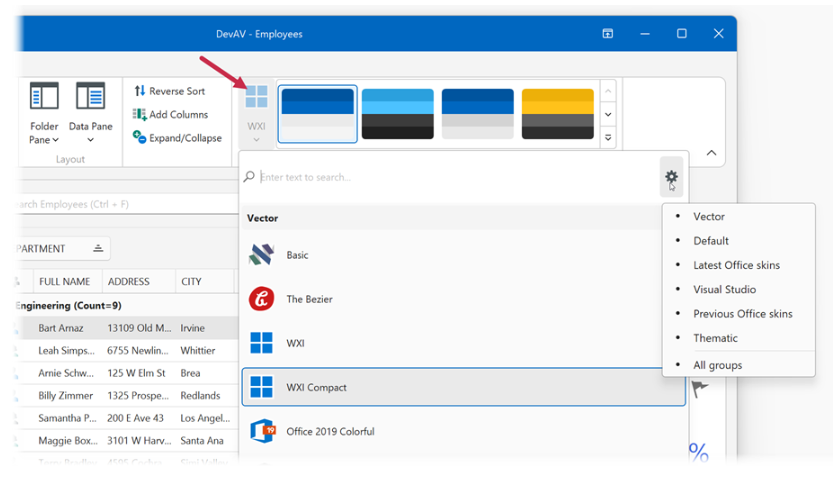The width and height of the screenshot is (835, 486).
Task: Select the Billy Zimmer row
Action: click(x=127, y=396)
